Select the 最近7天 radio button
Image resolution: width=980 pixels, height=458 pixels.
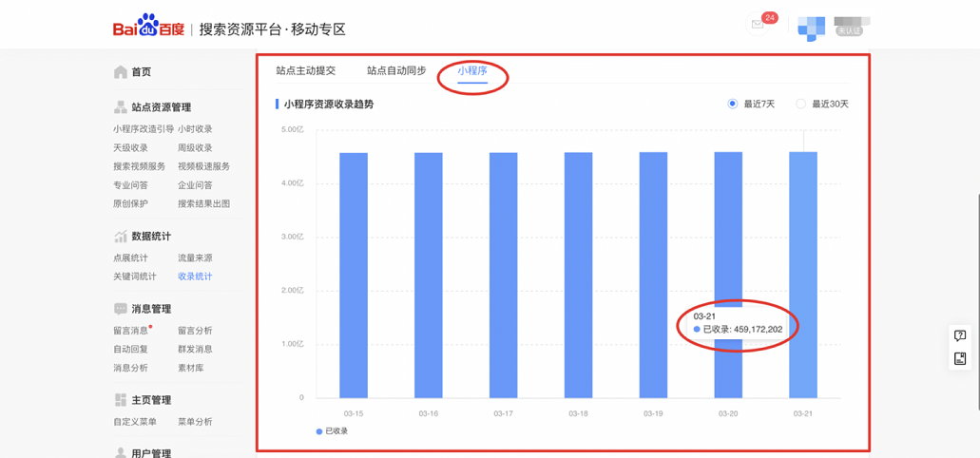733,104
